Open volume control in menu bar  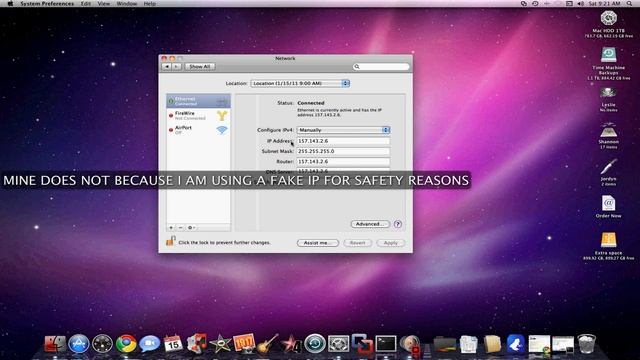point(581,3)
